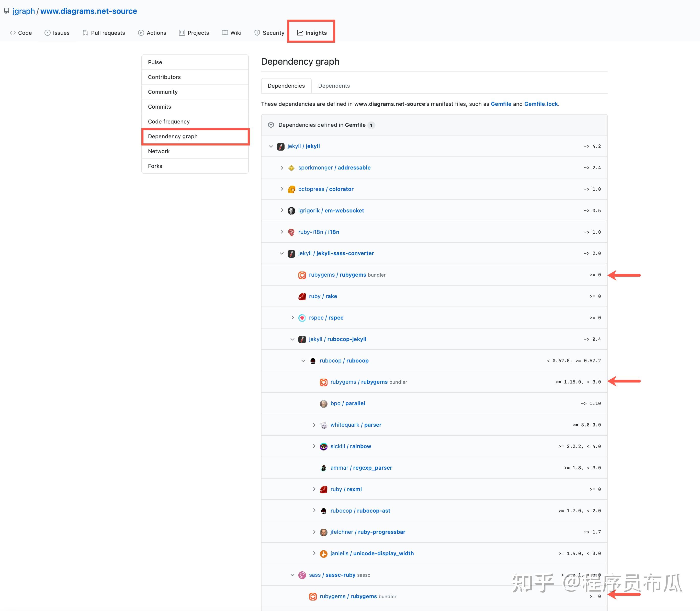The image size is (700, 611).
Task: Collapse the jekyll-sass-converter dependencies
Action: tap(282, 253)
